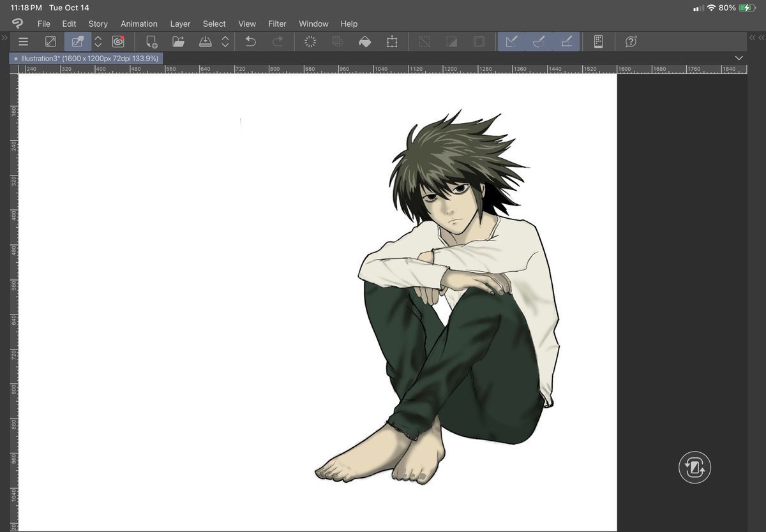Click the Fill paint bucket icon

(364, 41)
